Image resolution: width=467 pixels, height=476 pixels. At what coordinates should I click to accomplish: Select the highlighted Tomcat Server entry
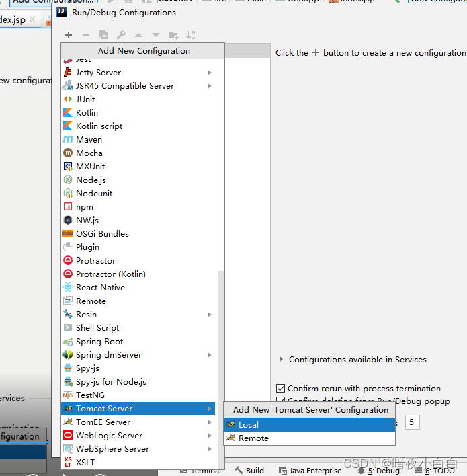tap(138, 409)
